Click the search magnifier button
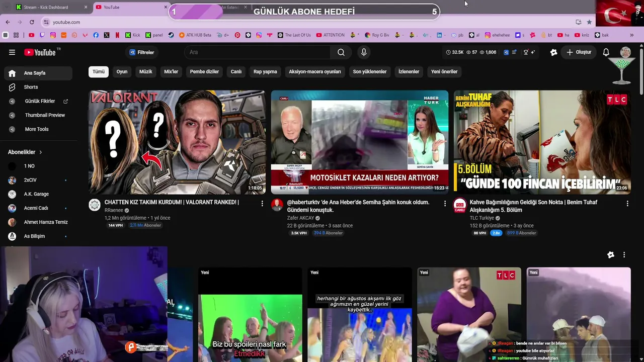 click(x=341, y=52)
